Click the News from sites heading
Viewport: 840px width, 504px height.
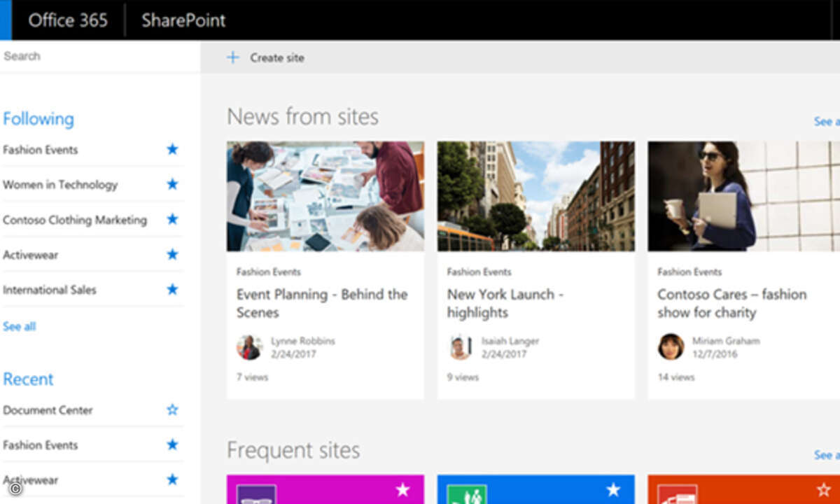tap(302, 116)
